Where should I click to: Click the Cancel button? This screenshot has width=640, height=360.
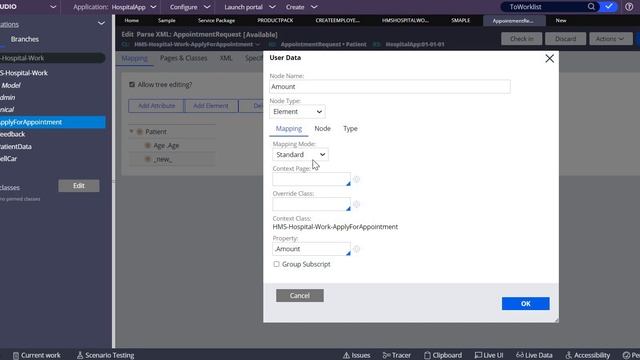click(300, 296)
